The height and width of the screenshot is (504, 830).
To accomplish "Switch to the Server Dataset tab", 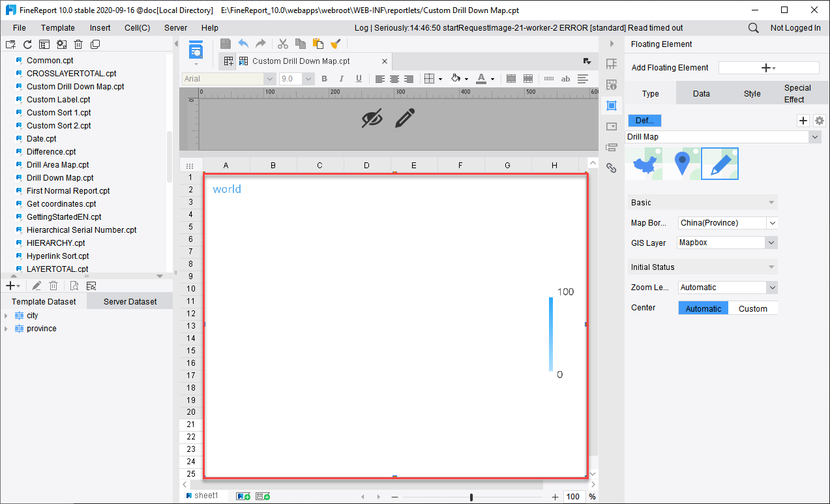I will pos(130,301).
